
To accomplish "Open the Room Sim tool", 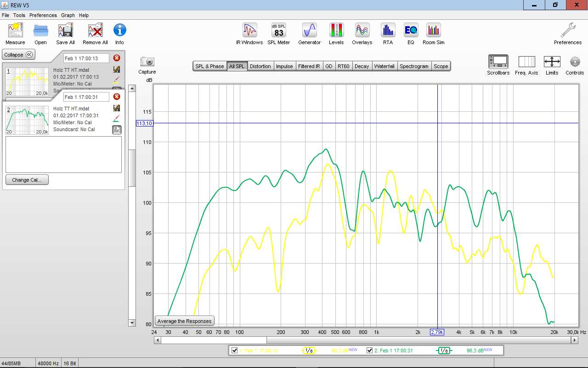I will (x=433, y=31).
